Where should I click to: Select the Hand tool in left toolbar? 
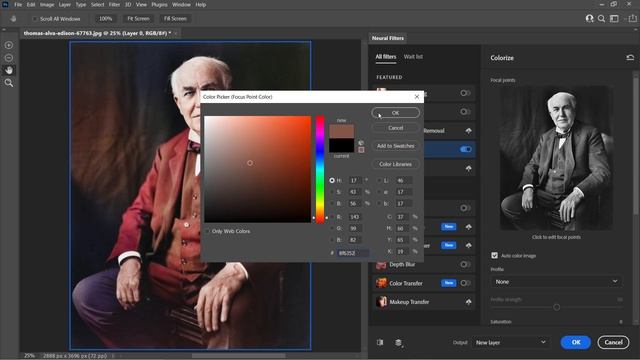[9, 70]
